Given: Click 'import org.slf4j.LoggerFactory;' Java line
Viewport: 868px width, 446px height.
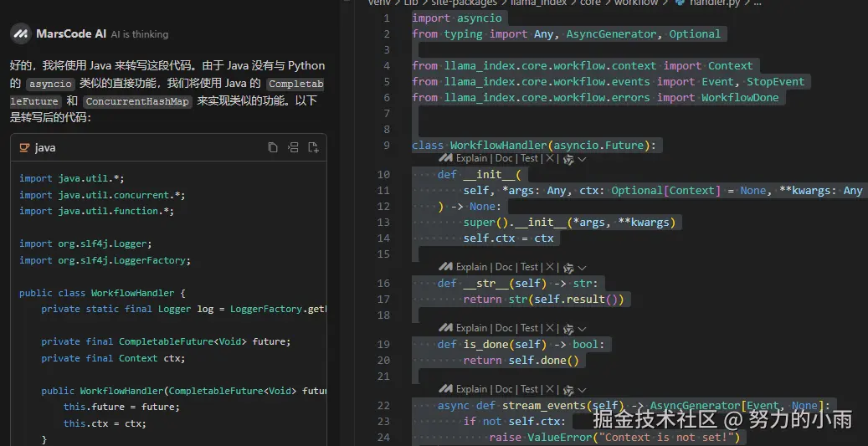Looking at the screenshot, I should [105, 260].
